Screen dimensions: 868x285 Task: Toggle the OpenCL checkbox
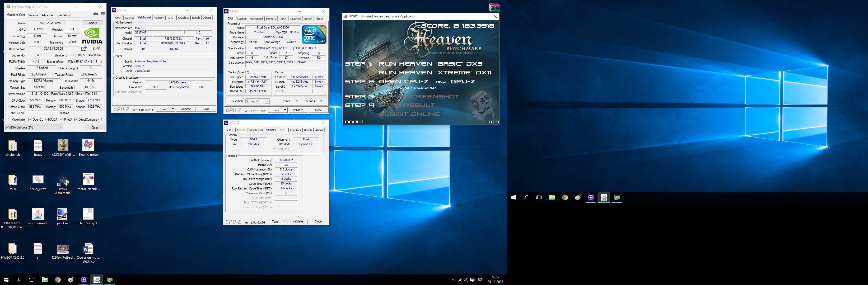tap(30, 120)
